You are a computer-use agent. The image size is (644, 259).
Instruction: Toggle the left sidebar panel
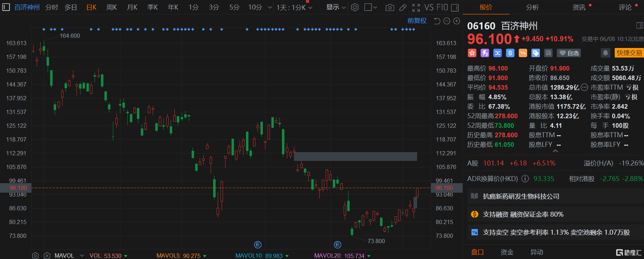click(6, 7)
